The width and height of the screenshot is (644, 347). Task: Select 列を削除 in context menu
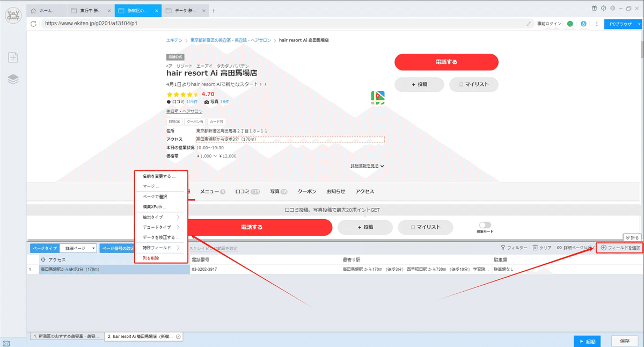point(151,258)
